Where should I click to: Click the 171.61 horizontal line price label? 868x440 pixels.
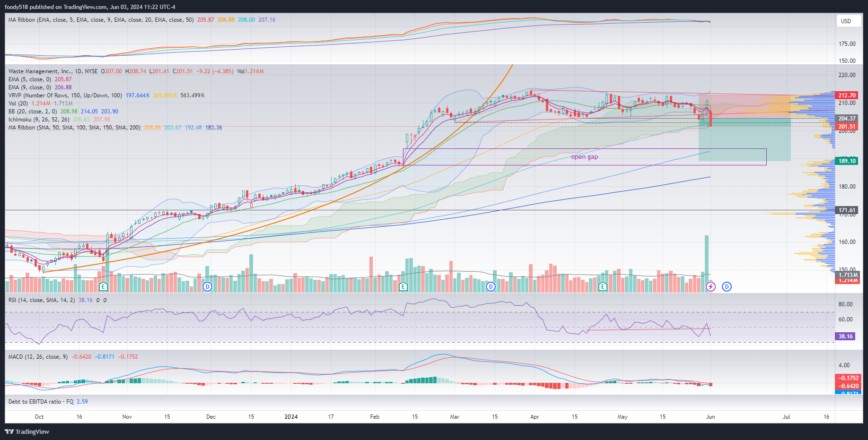tap(847, 210)
